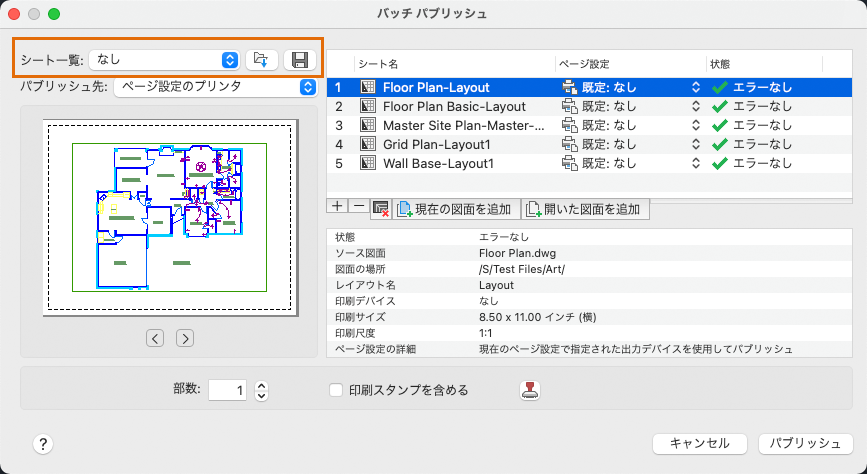Click green checkmark status of Floor Plan Basic-Layout

point(719,106)
